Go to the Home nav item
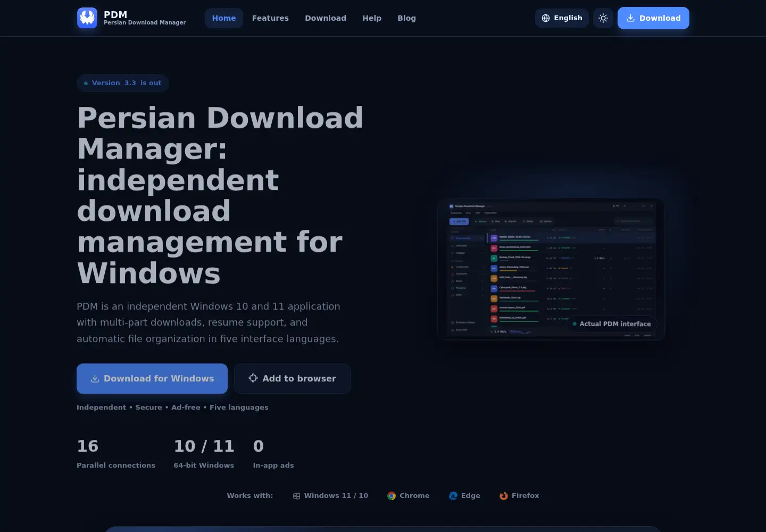This screenshot has width=766, height=532. (224, 18)
